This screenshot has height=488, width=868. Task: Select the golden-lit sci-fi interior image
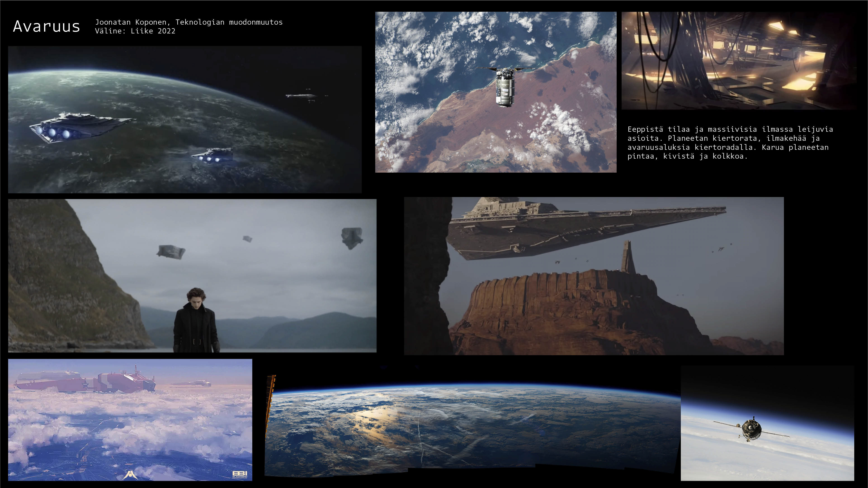click(x=739, y=61)
